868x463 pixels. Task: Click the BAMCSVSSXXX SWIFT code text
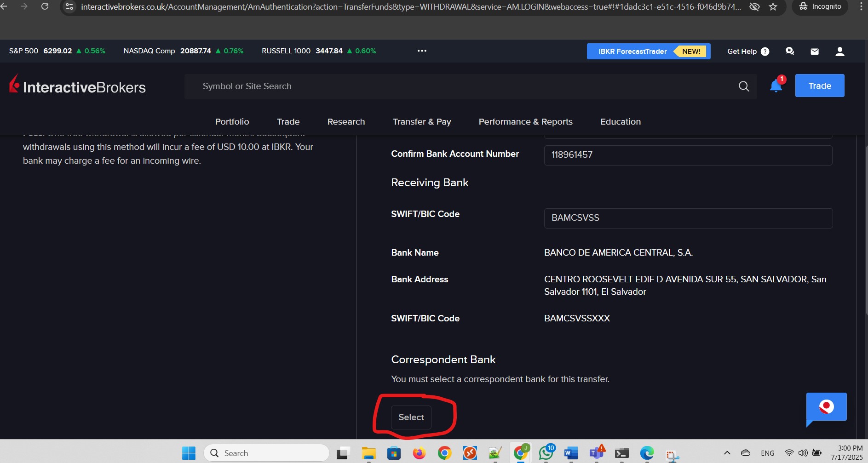577,318
